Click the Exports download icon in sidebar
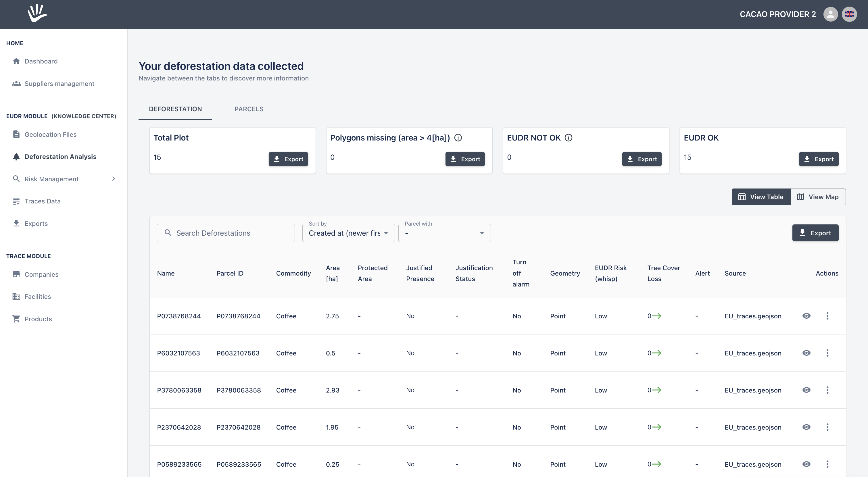This screenshot has width=868, height=477. click(x=16, y=223)
